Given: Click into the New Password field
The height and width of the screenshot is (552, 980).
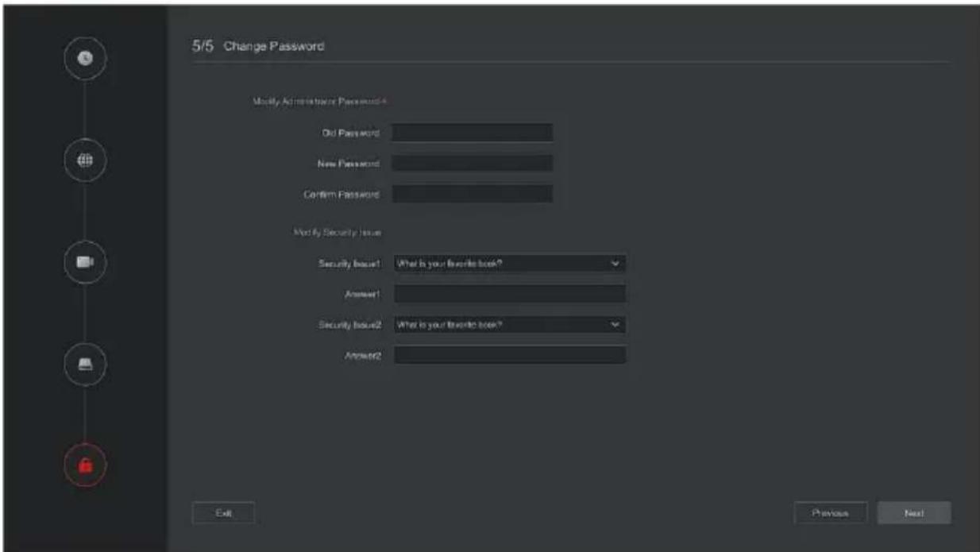Looking at the screenshot, I should (473, 163).
